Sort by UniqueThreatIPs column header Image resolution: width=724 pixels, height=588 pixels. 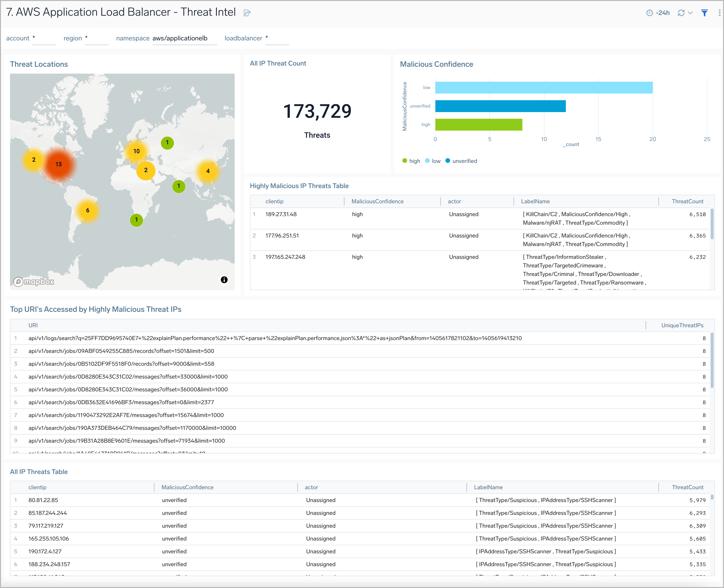pyautogui.click(x=682, y=325)
